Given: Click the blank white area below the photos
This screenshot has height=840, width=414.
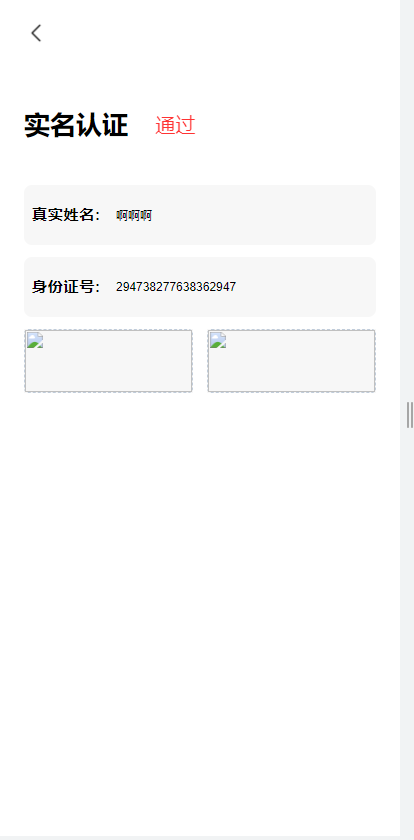Looking at the screenshot, I should pos(200,589).
